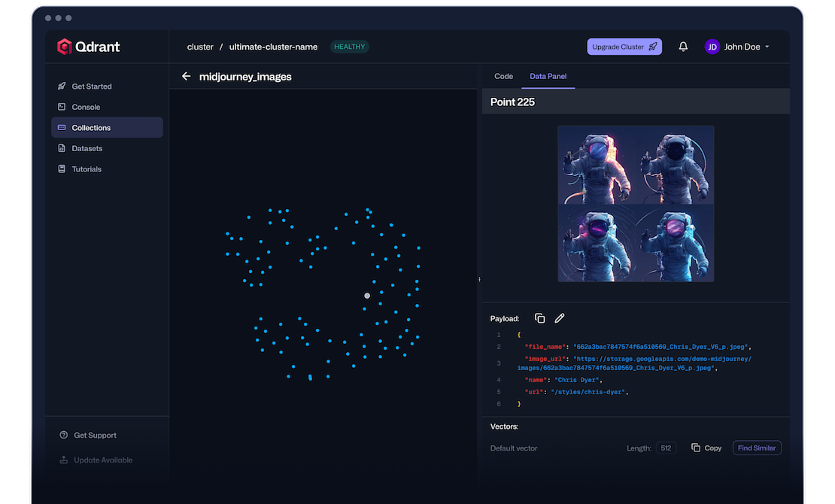835x504 pixels.
Task: Edit payload with the pencil icon
Action: pos(560,318)
